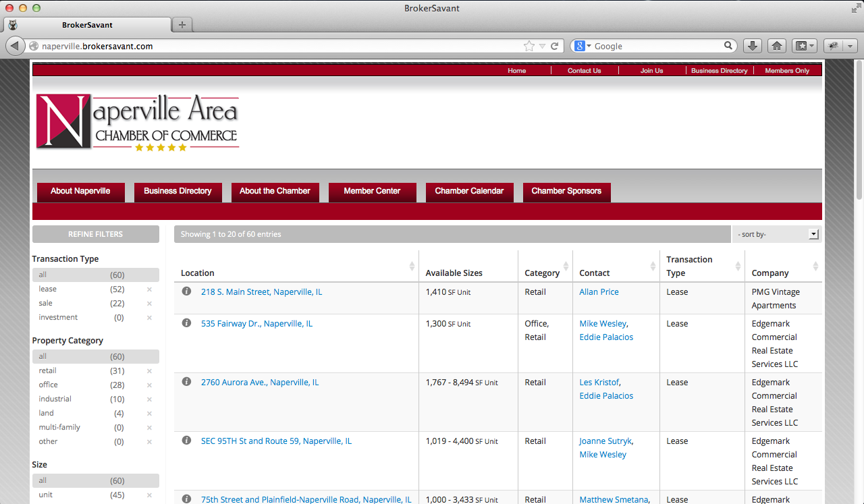Show info for 218 S. Main Street listing
Image resolution: width=864 pixels, height=504 pixels.
(x=187, y=291)
